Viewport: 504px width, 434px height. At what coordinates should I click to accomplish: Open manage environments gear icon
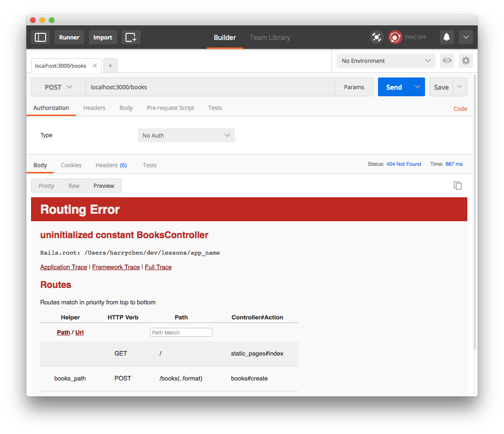click(465, 61)
